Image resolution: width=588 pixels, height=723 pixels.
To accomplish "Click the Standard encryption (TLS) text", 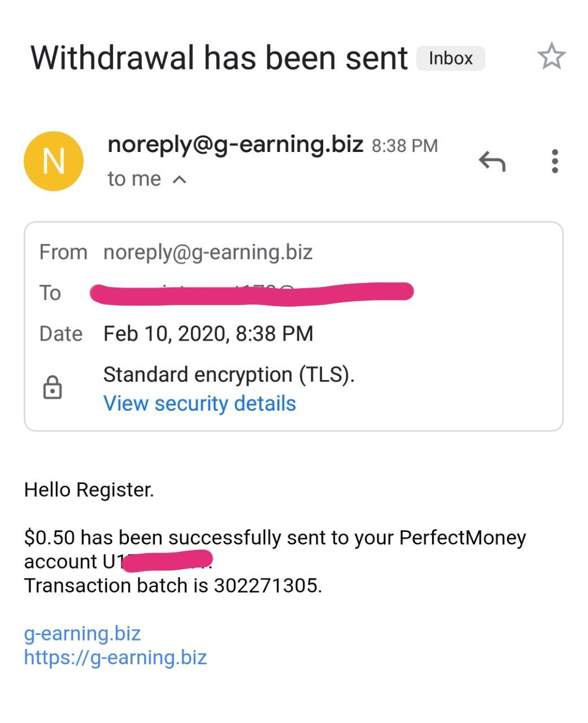I will pos(229,374).
